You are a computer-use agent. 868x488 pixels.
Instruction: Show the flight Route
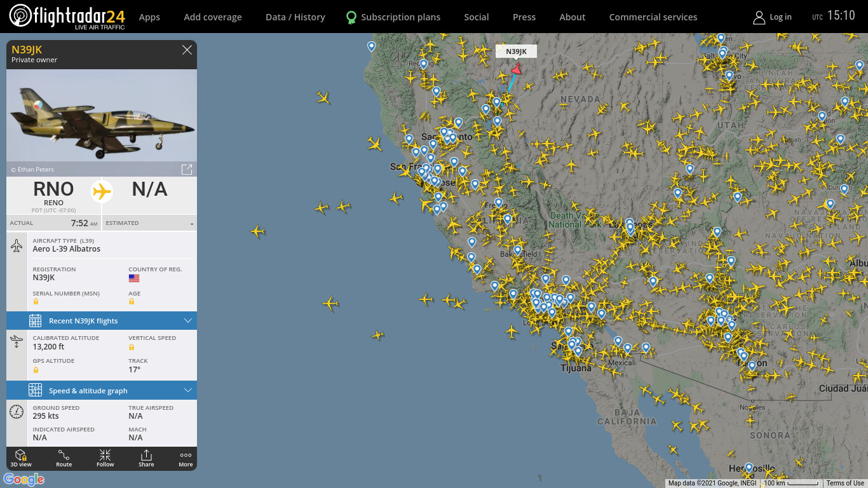pyautogui.click(x=64, y=457)
